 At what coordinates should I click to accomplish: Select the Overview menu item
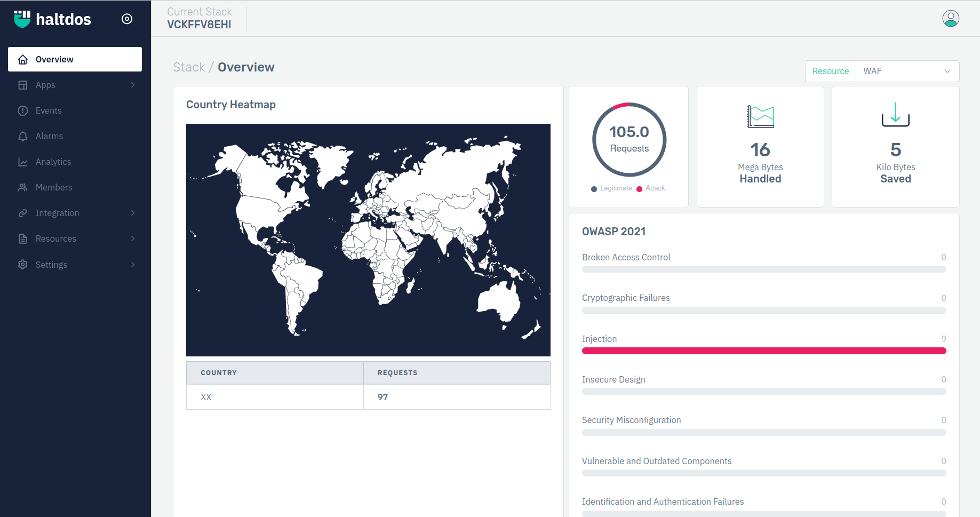click(x=75, y=59)
